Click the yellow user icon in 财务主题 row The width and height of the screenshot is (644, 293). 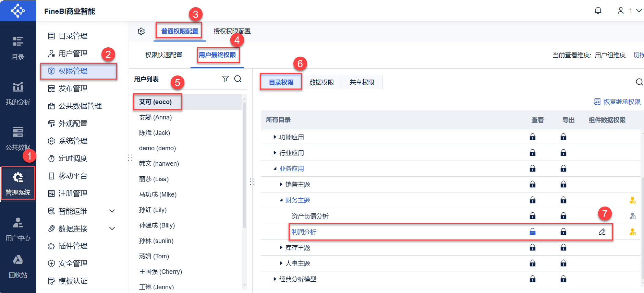click(x=633, y=200)
